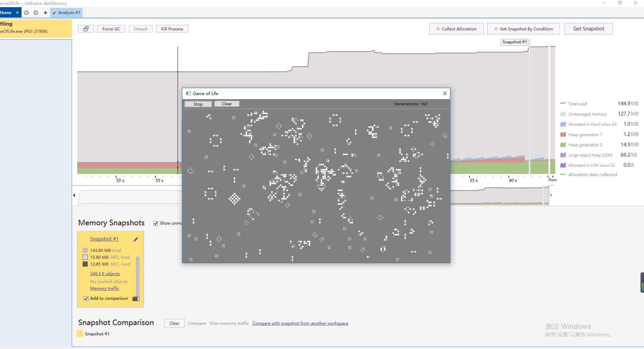Switch to the Analysis #1 tab
The height and width of the screenshot is (349, 644).
(67, 13)
